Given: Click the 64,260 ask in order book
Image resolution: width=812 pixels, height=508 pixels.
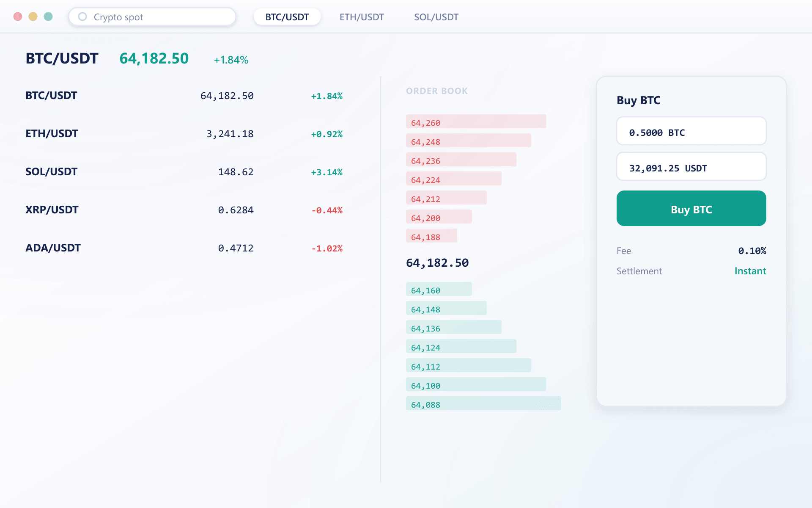Looking at the screenshot, I should (476, 121).
